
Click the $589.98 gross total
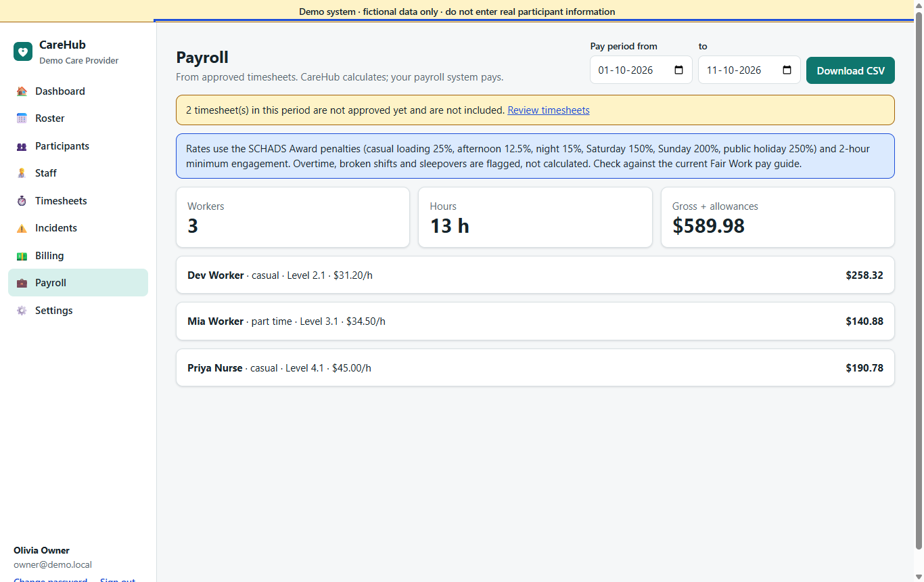[x=708, y=226]
